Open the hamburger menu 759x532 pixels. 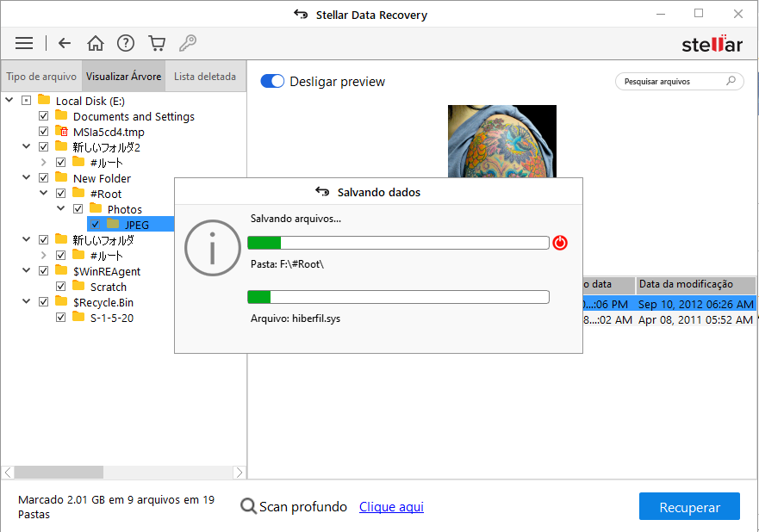24,44
